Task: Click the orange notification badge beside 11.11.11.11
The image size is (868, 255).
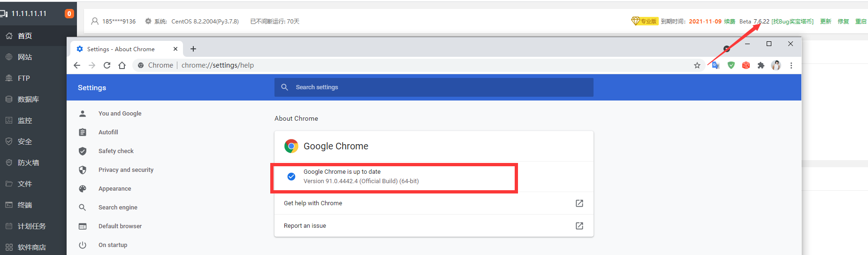Action: 69,14
